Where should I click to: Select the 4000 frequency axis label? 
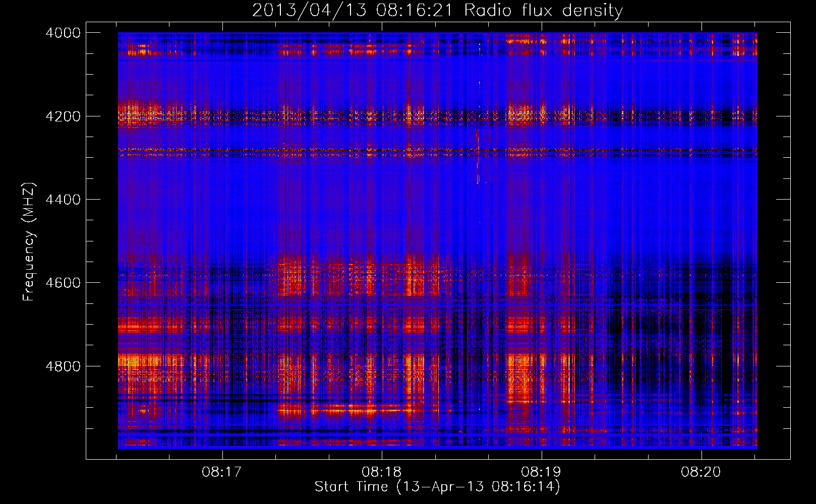pos(63,33)
